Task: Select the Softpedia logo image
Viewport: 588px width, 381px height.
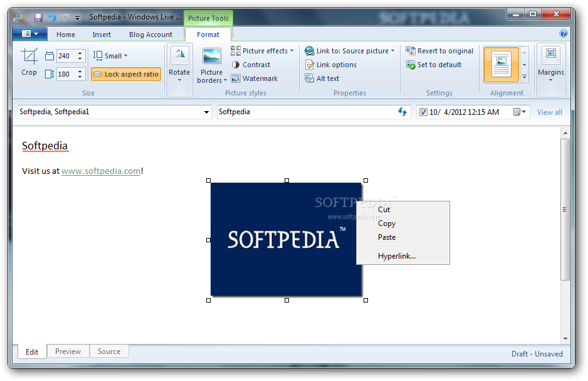Action: point(286,239)
